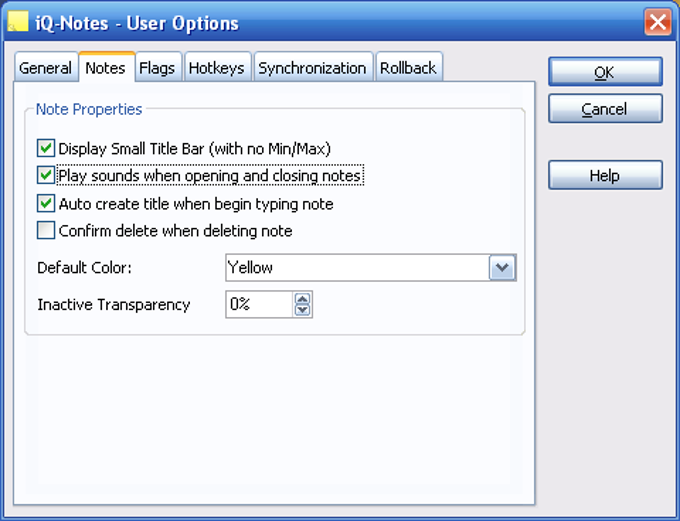The width and height of the screenshot is (680, 521).
Task: Click the Yellow default color combo box
Action: (357, 268)
